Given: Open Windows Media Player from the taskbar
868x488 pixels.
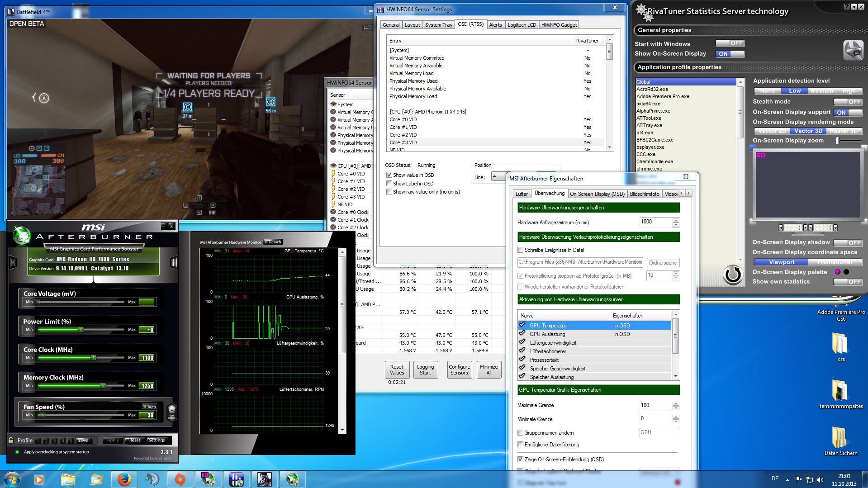Looking at the screenshot, I should [40, 479].
